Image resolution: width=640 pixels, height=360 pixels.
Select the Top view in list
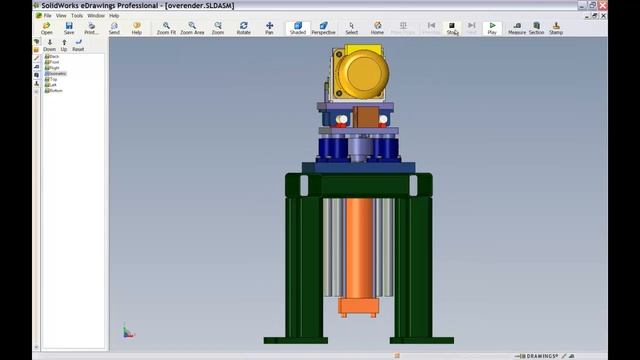tap(51, 79)
